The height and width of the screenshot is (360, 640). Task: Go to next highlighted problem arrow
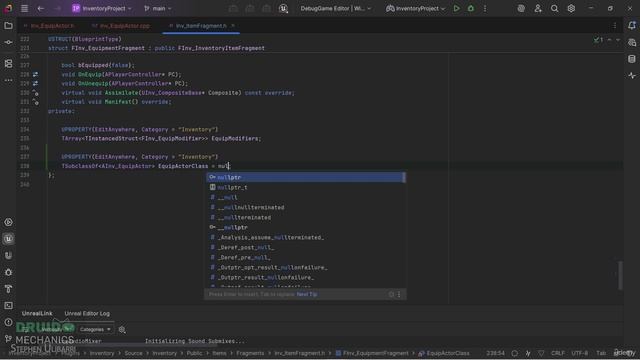(x=618, y=40)
